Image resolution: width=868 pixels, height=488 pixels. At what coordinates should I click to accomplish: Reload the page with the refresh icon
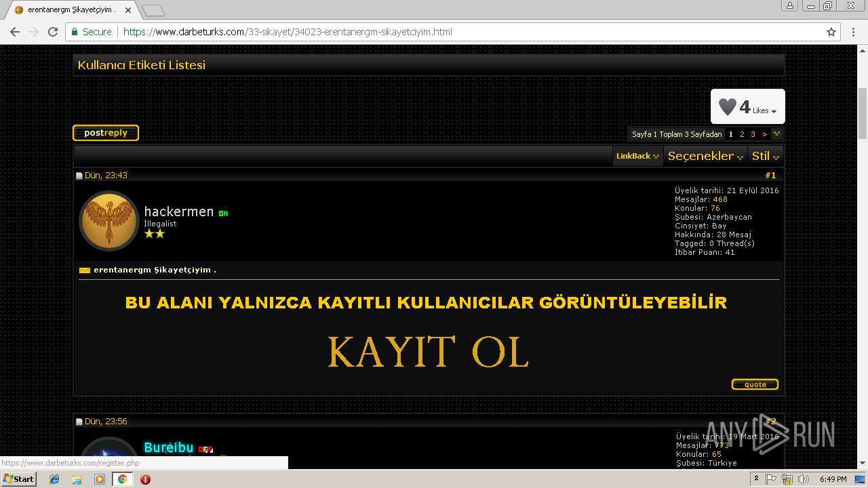tap(52, 32)
